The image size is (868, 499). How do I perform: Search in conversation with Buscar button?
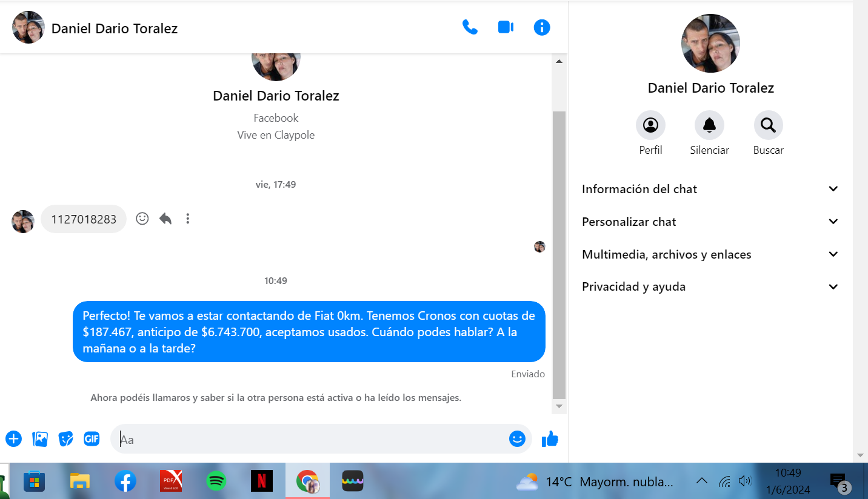click(x=768, y=125)
